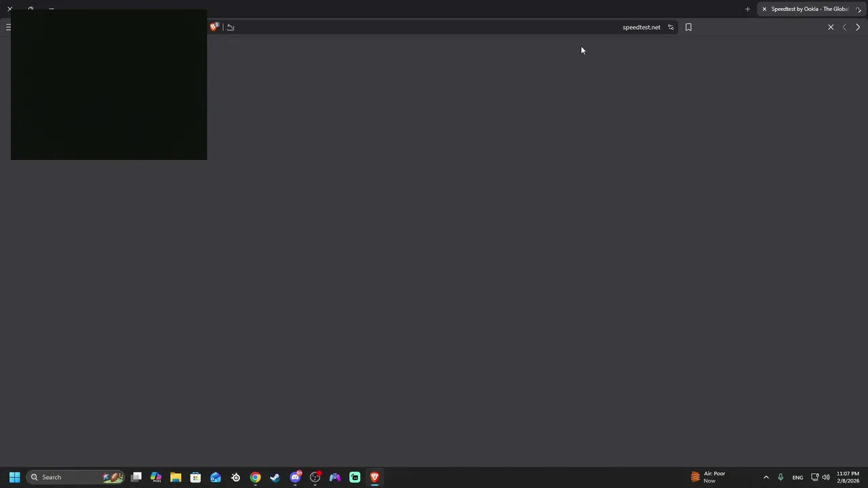Open Microsoft Store from taskbar
The image size is (868, 488).
(x=195, y=477)
